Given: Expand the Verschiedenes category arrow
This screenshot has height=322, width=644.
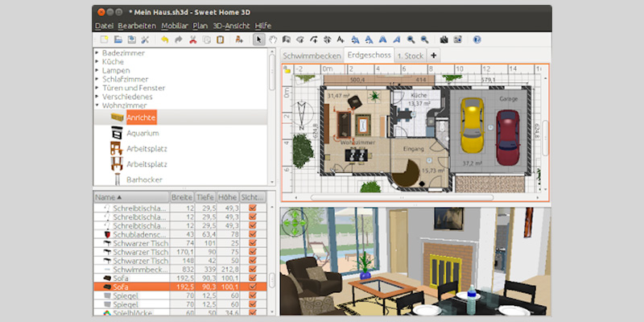Looking at the screenshot, I should [x=97, y=97].
